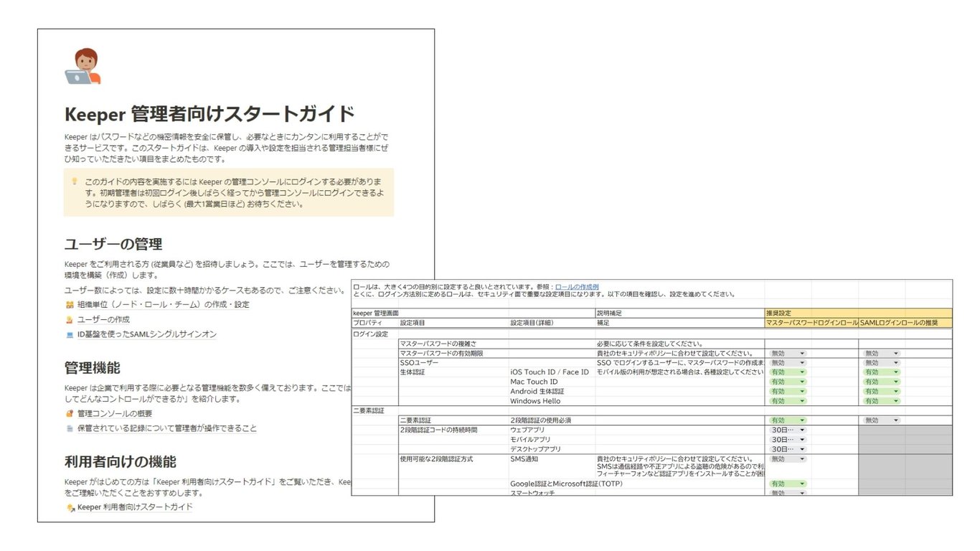The height and width of the screenshot is (551, 980).
Task: Toggle Mac Touch ID status in SAML column
Action: click(880, 382)
